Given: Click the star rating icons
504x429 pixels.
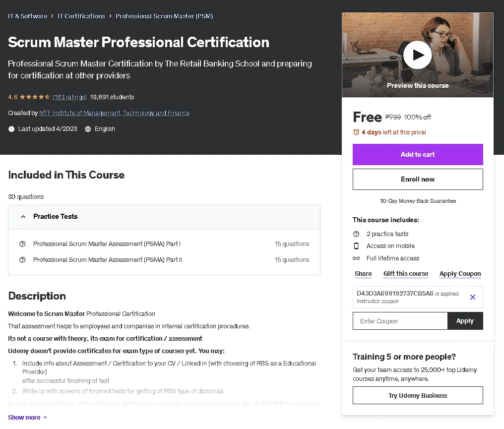Looking at the screenshot, I should tap(35, 97).
